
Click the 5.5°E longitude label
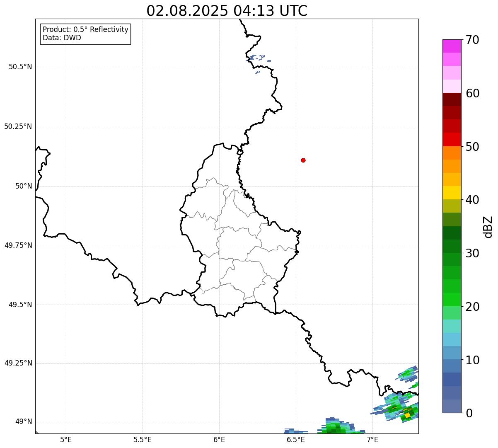(143, 439)
